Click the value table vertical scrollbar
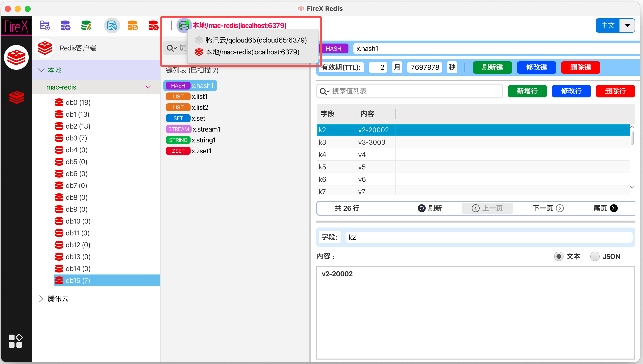Screen dimensions: 643x364 pos(632,138)
